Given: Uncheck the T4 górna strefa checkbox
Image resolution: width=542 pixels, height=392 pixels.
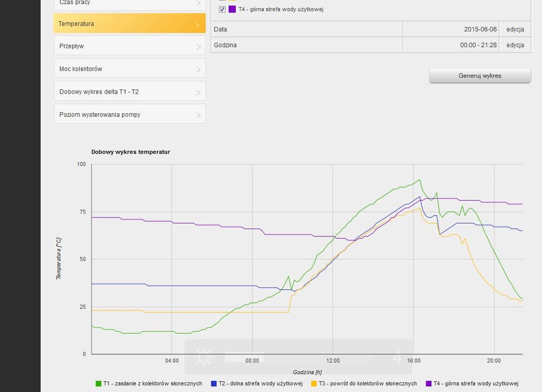Looking at the screenshot, I should (222, 9).
